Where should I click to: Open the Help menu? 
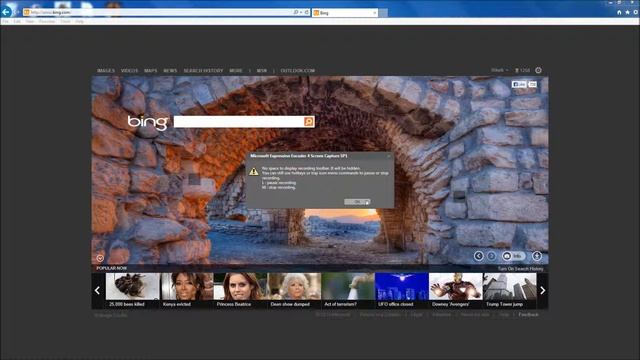pyautogui.click(x=80, y=21)
